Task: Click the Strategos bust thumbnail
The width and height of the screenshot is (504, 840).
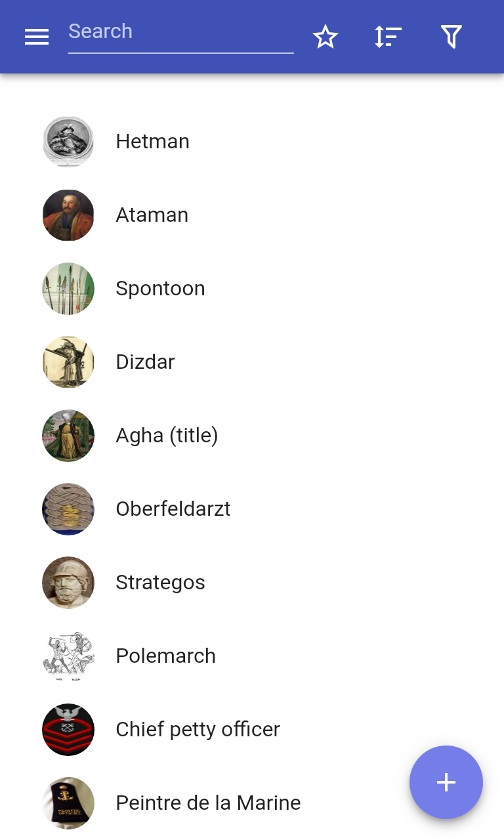Action: click(68, 583)
